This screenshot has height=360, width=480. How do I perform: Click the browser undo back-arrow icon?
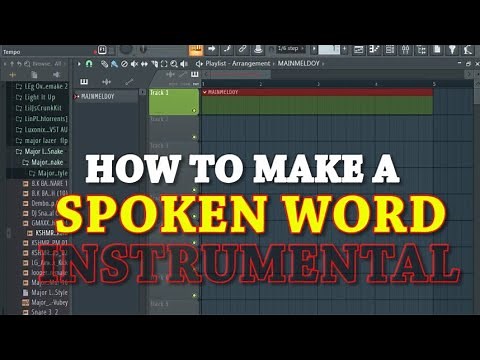pyautogui.click(x=19, y=63)
